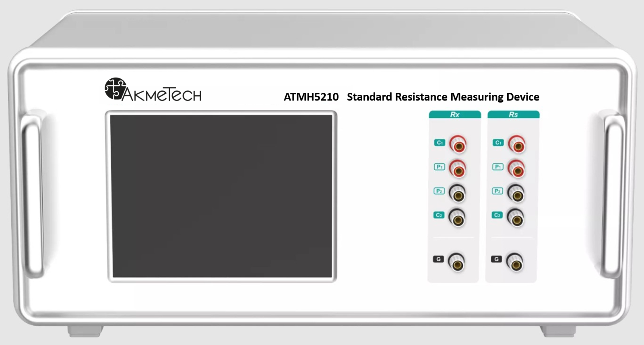
Task: Click the C2 label on Rs panel
Action: (x=497, y=215)
